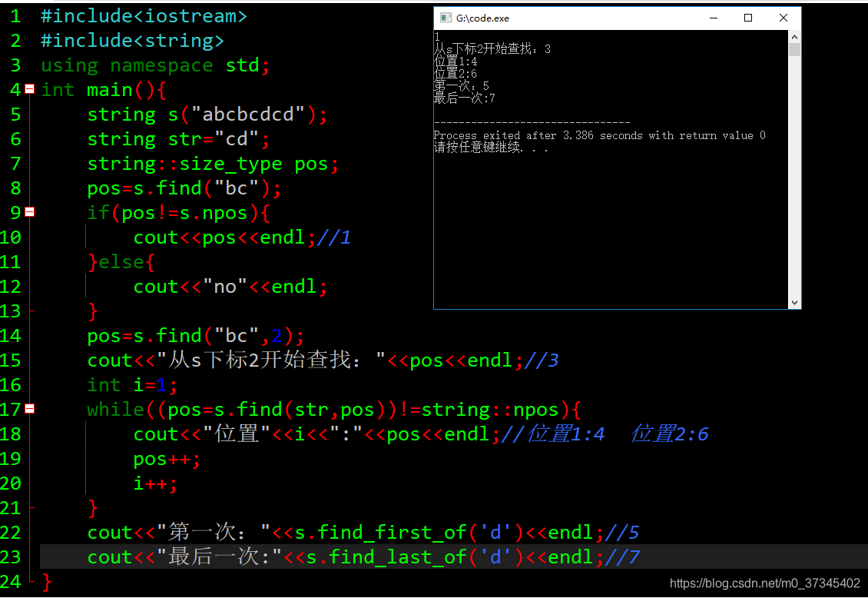Click the fold marker icon on line 17
This screenshot has width=868, height=598.
tap(29, 409)
